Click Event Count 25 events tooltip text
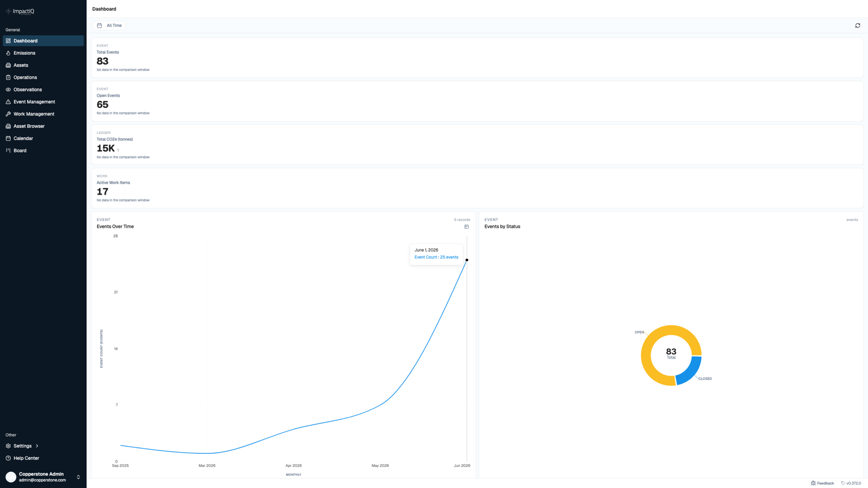 [436, 257]
